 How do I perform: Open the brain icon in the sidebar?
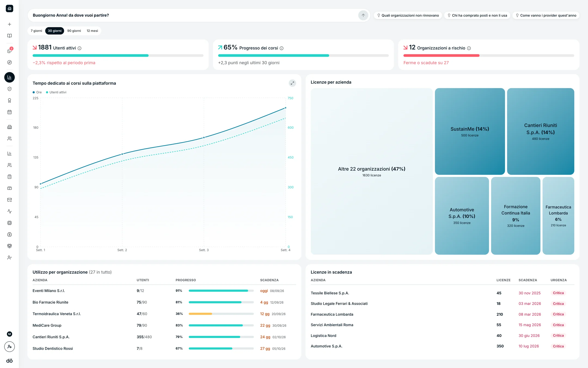point(10,234)
